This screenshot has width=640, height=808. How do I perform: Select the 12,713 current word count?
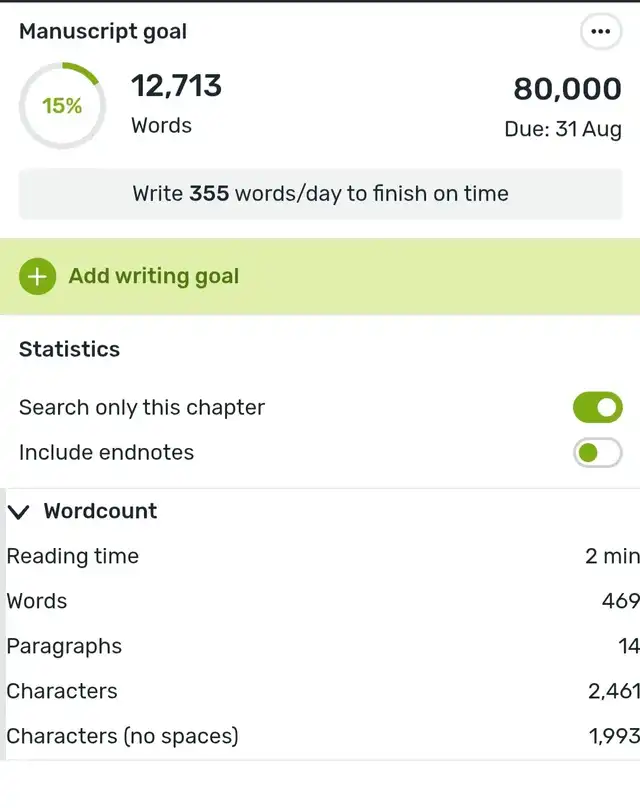click(x=176, y=86)
